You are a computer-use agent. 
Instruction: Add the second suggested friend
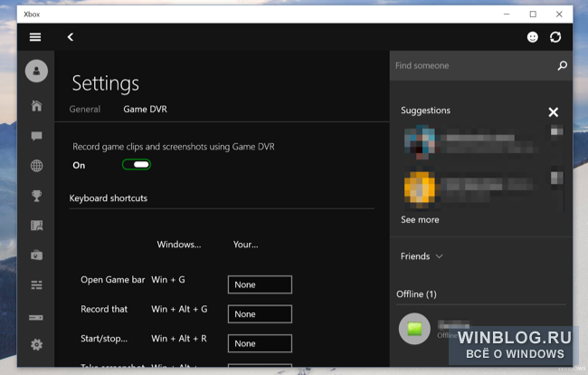click(557, 178)
